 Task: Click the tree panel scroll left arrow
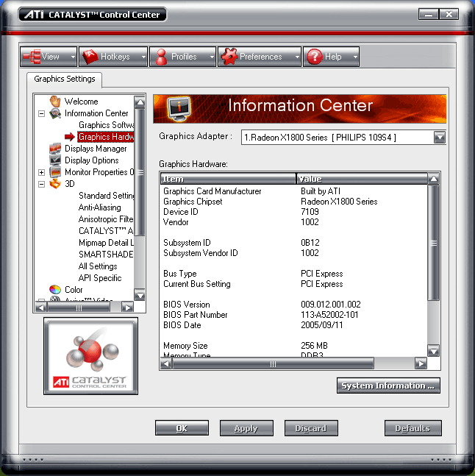pyautogui.click(x=40, y=308)
